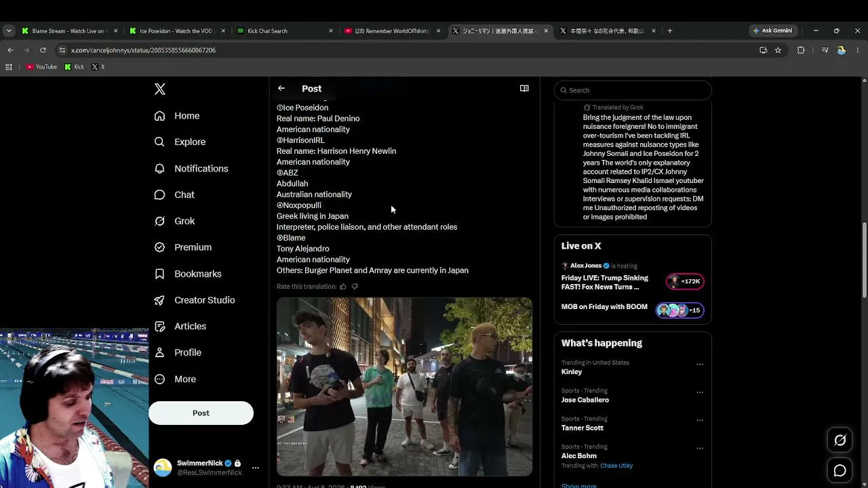The image size is (868, 488).
Task: Open a new browser tab
Action: (x=670, y=30)
